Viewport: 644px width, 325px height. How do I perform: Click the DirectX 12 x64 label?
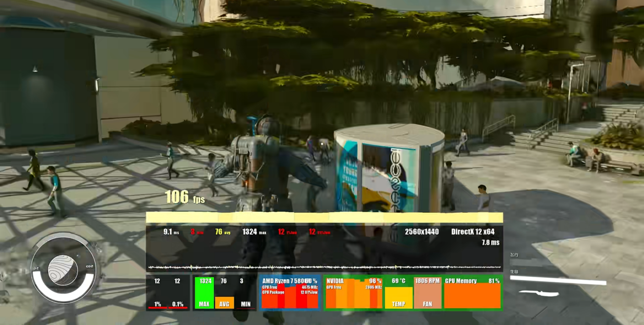473,232
